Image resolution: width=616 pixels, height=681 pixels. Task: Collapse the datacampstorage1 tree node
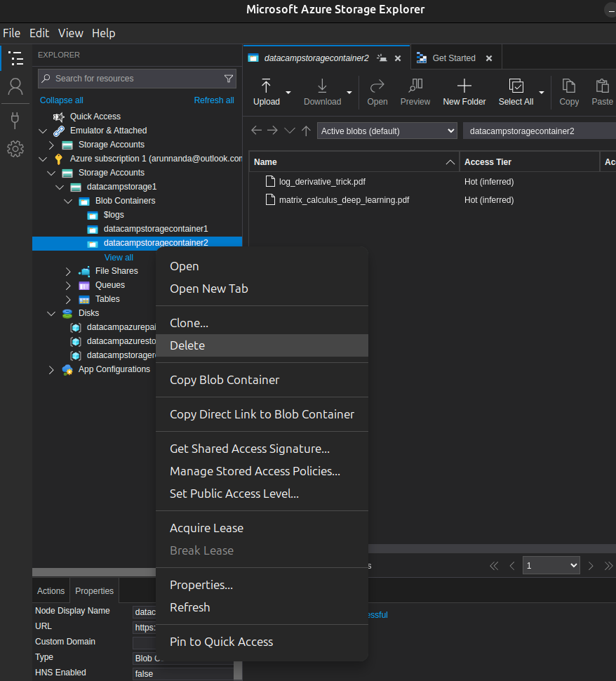[x=60, y=187]
